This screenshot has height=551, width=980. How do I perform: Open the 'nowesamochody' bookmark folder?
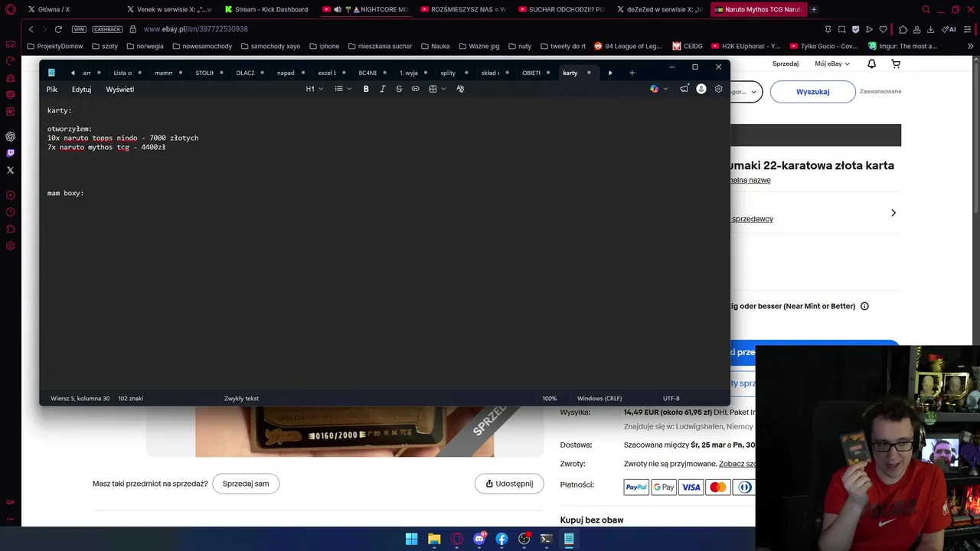tap(201, 46)
